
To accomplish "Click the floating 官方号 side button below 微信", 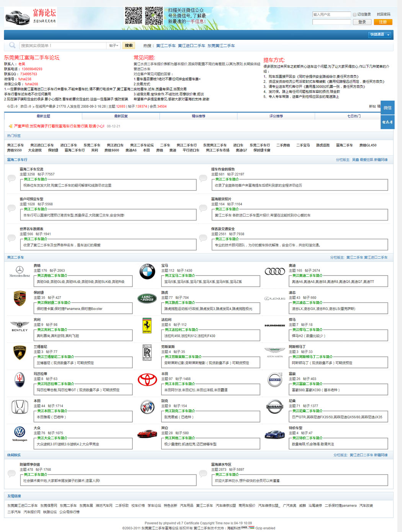I will [x=387, y=122].
